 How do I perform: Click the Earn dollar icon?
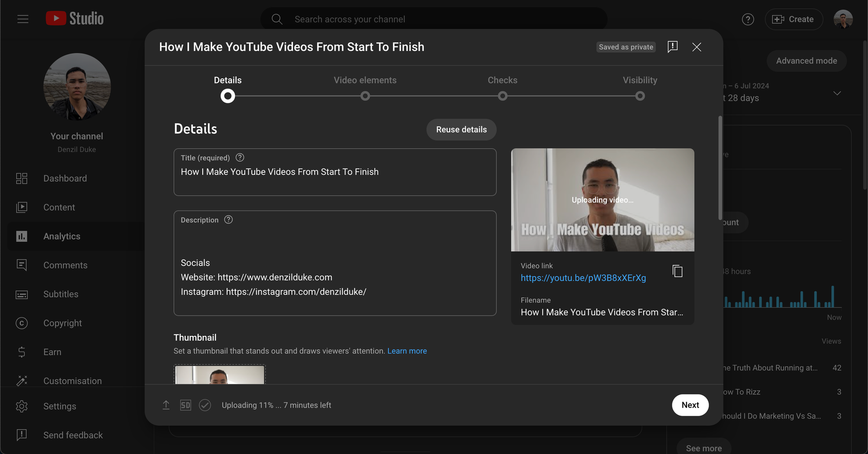tap(22, 352)
